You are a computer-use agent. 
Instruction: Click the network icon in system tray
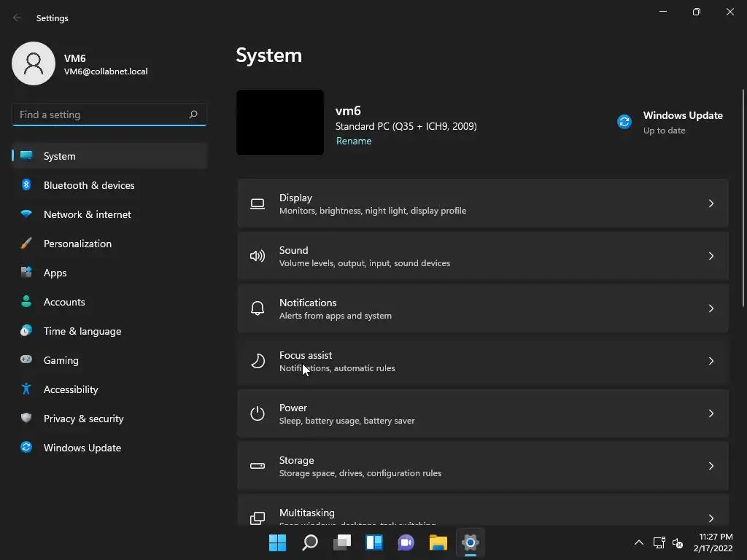[659, 542]
